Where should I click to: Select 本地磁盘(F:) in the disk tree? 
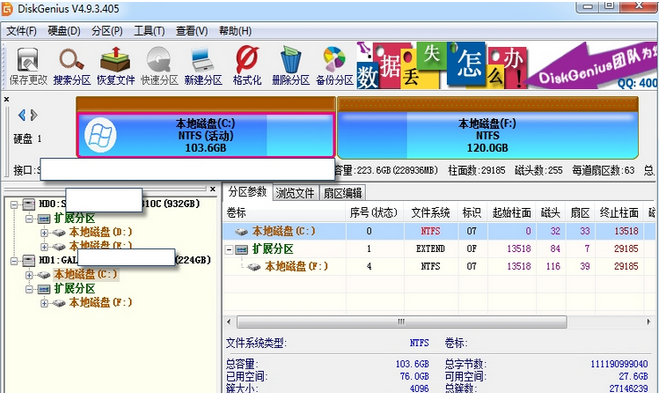click(100, 302)
